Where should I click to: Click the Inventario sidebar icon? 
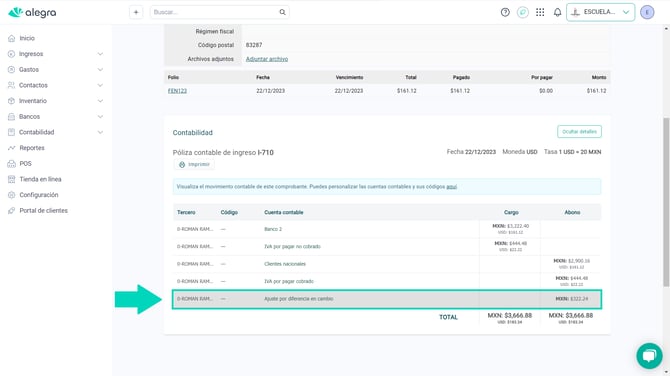click(12, 101)
